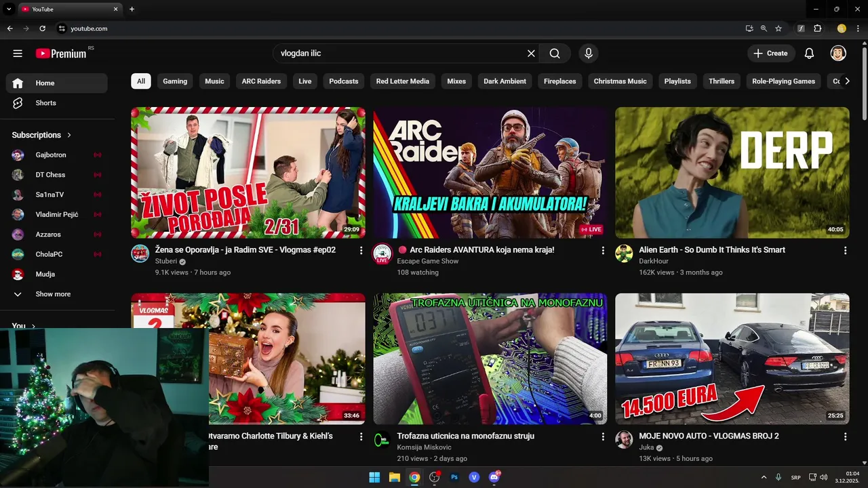Image resolution: width=868 pixels, height=488 pixels.
Task: Click the magnifier search button
Action: [555, 54]
